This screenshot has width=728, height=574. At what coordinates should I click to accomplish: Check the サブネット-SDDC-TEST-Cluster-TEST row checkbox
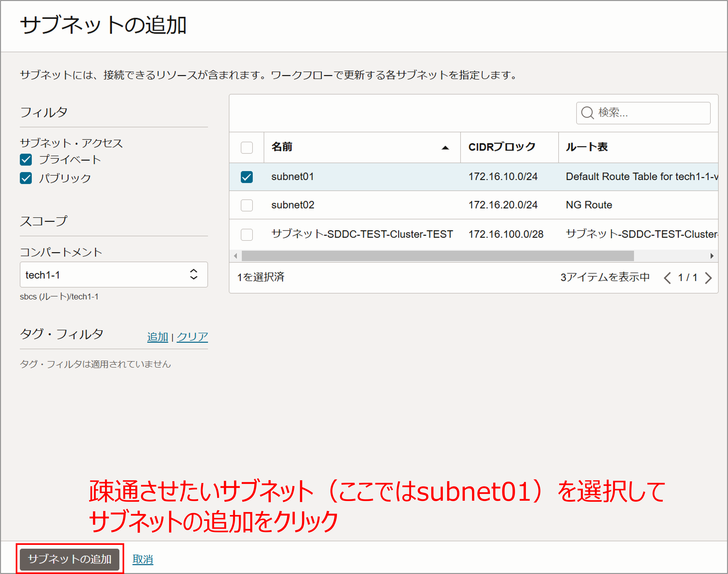point(247,235)
